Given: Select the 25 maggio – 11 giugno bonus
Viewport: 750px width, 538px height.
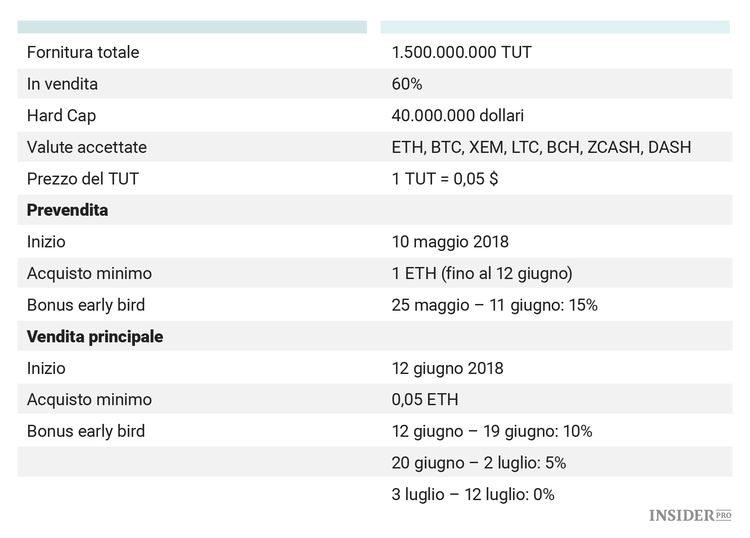Looking at the screenshot, I should click(494, 305).
